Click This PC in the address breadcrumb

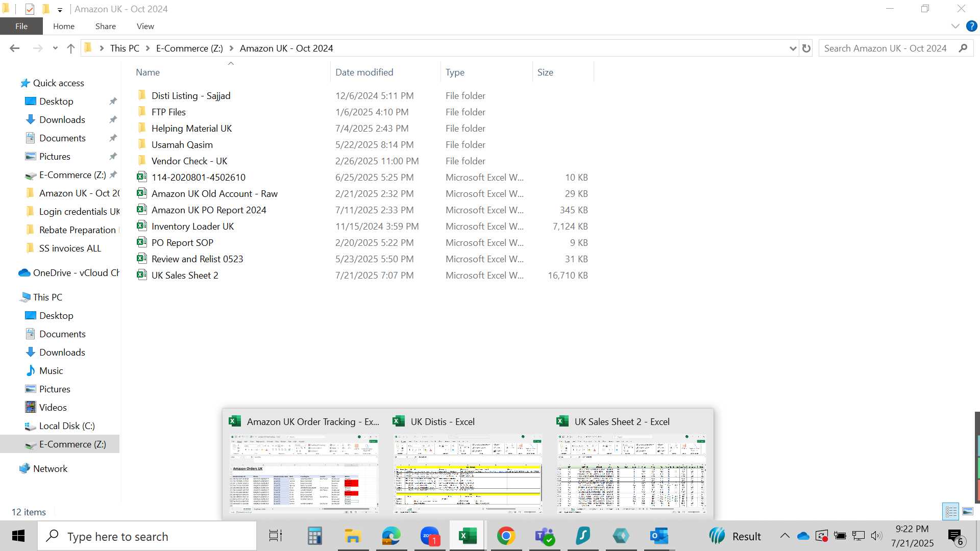coord(125,48)
